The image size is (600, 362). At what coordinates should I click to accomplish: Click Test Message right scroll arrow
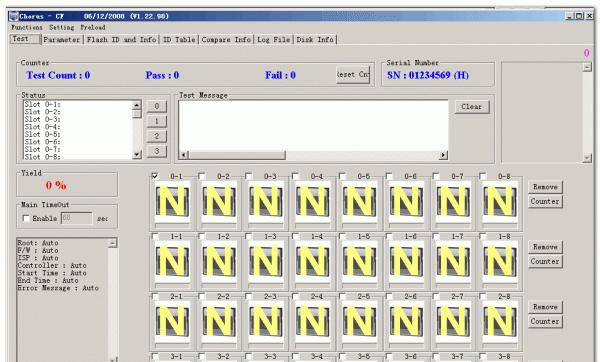pos(443,155)
